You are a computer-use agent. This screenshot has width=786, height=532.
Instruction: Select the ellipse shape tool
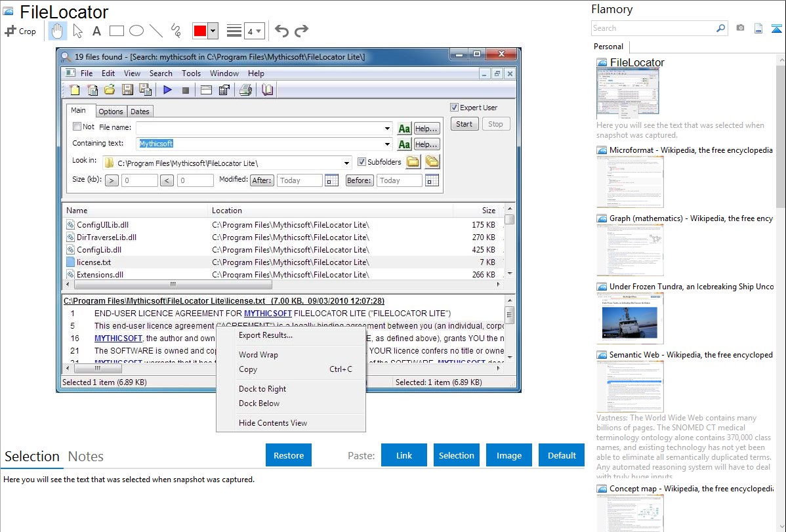pyautogui.click(x=136, y=31)
